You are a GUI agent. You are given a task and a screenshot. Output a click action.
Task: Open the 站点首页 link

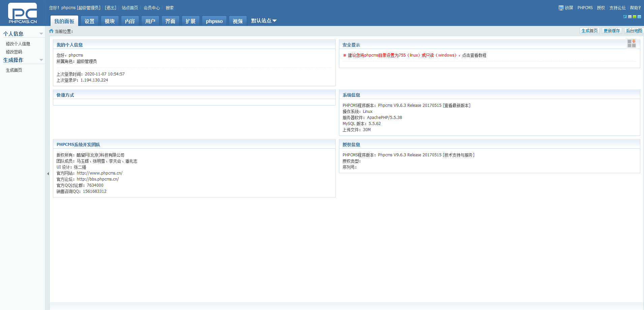coord(130,8)
